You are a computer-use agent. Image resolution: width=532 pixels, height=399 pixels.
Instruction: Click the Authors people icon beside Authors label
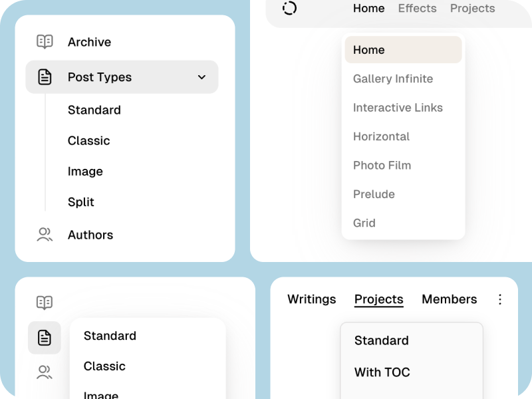tap(45, 235)
